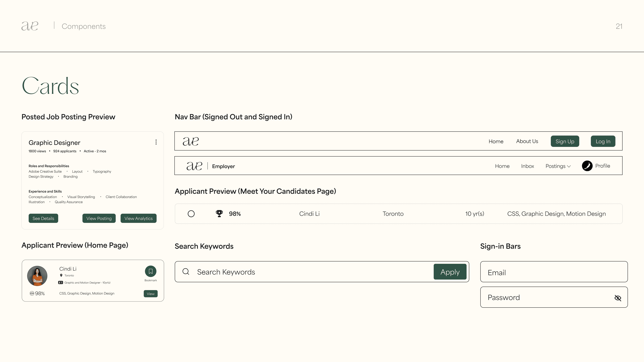Click the location pin icon near Toronto
644x362 pixels.
coord(61,275)
